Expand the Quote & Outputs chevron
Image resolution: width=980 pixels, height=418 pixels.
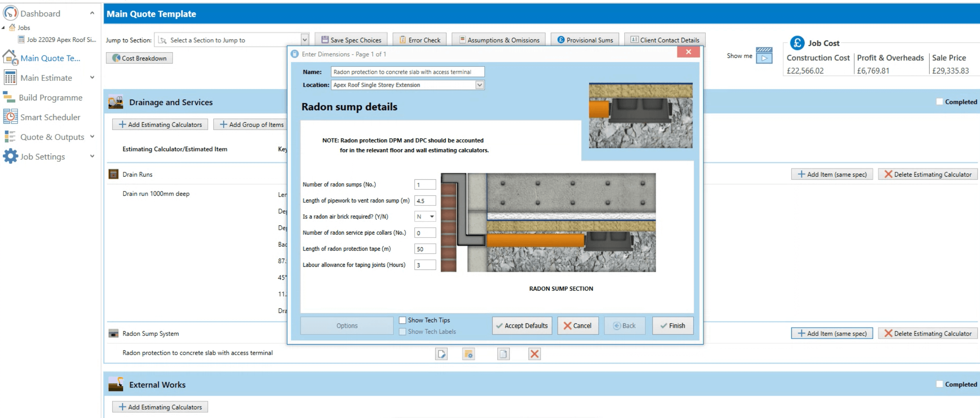(92, 136)
